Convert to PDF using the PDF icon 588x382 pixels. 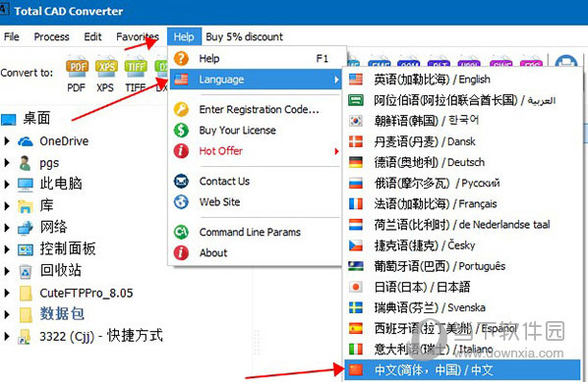(77, 67)
